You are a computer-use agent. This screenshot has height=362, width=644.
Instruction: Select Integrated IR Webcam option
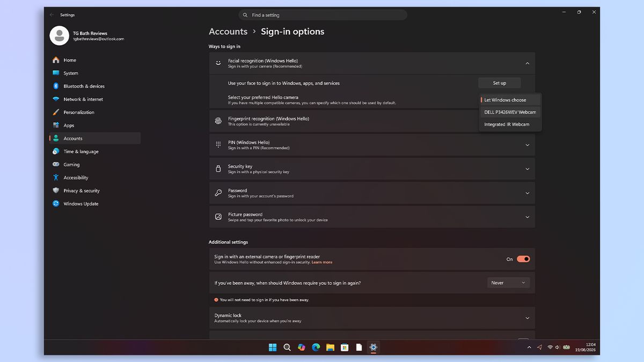point(510,124)
